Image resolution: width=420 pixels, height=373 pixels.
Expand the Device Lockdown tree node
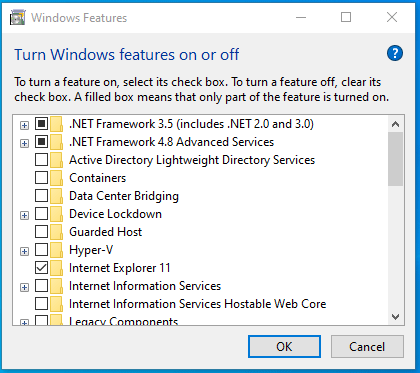(x=24, y=216)
